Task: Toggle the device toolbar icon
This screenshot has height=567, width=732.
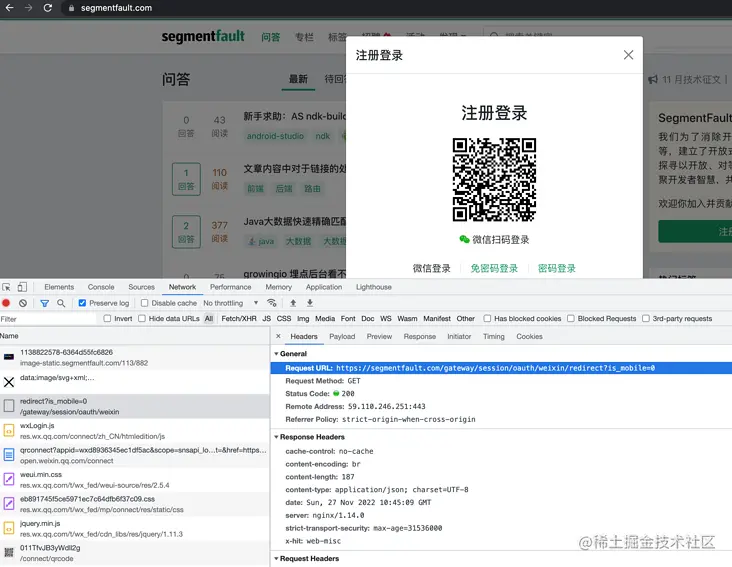Action: pos(22,287)
